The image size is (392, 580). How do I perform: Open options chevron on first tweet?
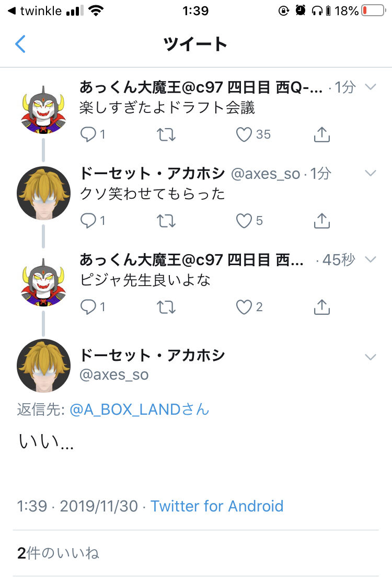(371, 87)
